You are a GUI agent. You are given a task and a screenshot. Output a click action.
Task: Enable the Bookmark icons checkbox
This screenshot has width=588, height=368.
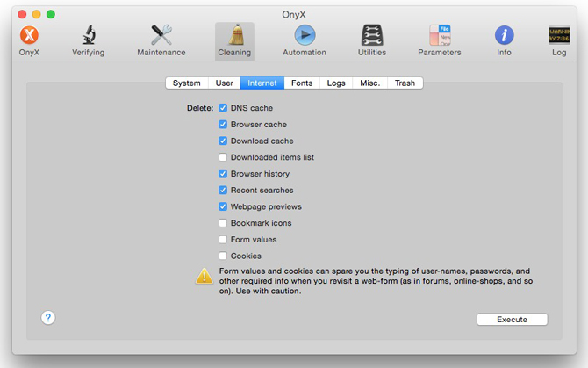tap(223, 223)
